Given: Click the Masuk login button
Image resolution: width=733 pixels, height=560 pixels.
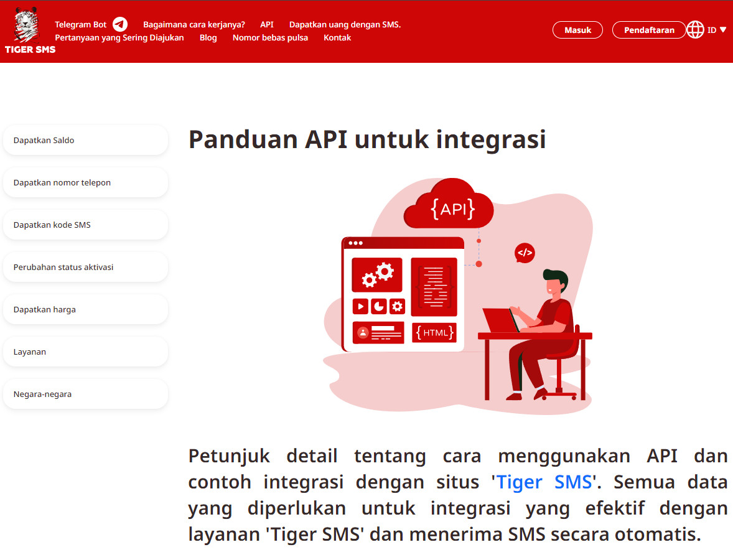Looking at the screenshot, I should (578, 30).
